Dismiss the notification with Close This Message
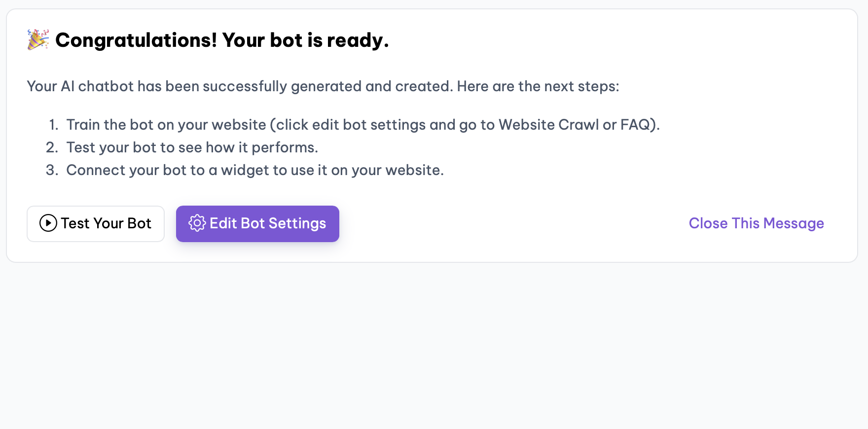This screenshot has width=868, height=429. 756,223
